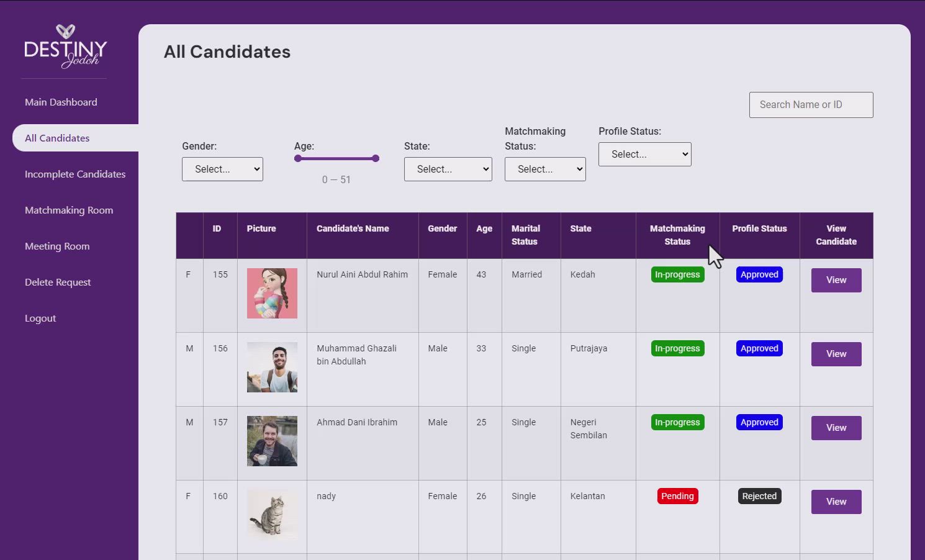Screen dimensions: 925x560
Task: Click the Destiny Jodoh logo
Action: coord(65,47)
